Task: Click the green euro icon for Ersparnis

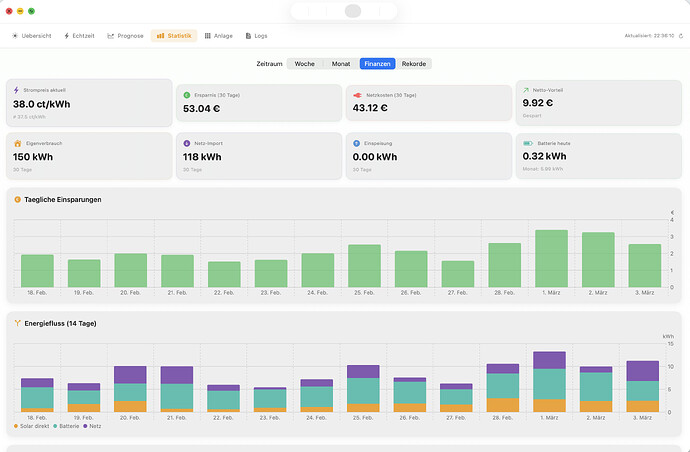Action: 187,95
